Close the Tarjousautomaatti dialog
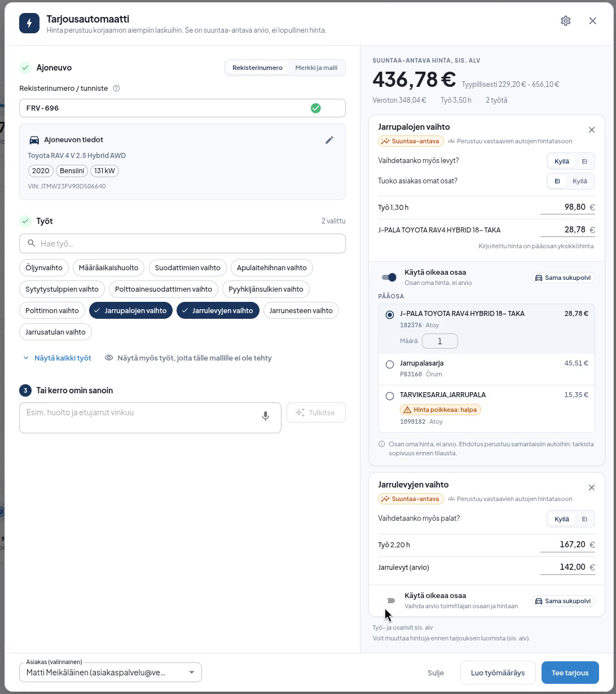616x694 pixels. click(x=592, y=21)
